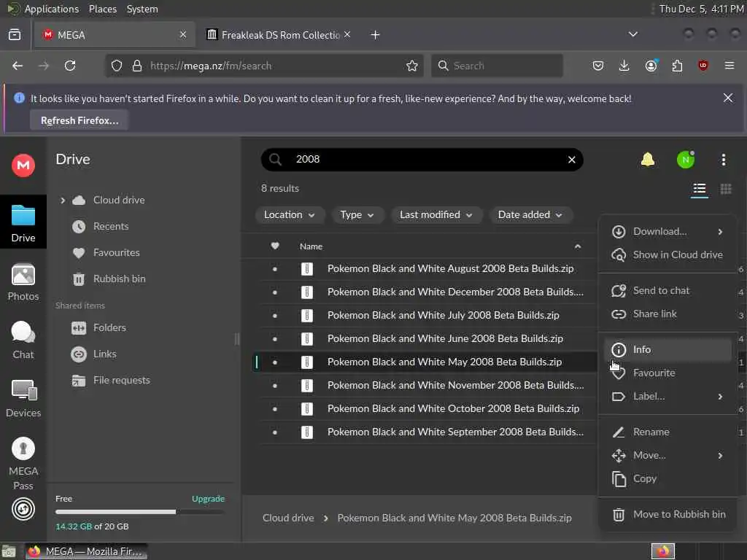Switch to Freakleak DS Rom Collection tab
This screenshot has width=747, height=560.
tap(279, 35)
